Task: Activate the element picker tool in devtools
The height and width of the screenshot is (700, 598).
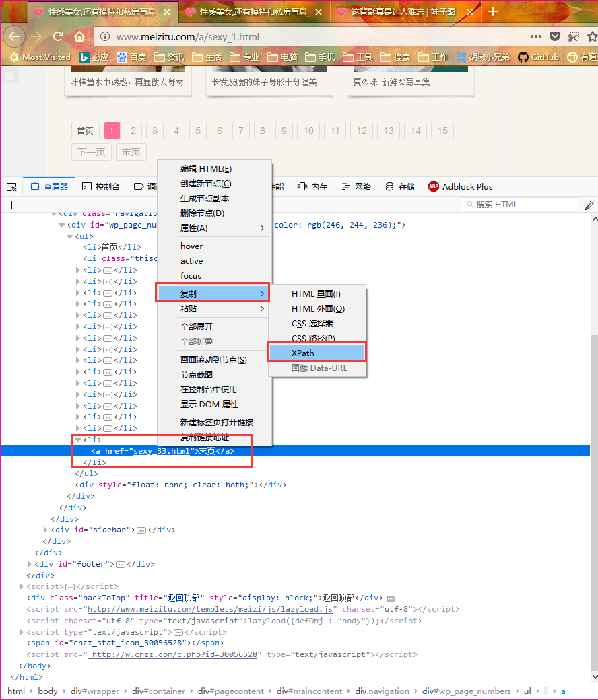Action: click(11, 186)
